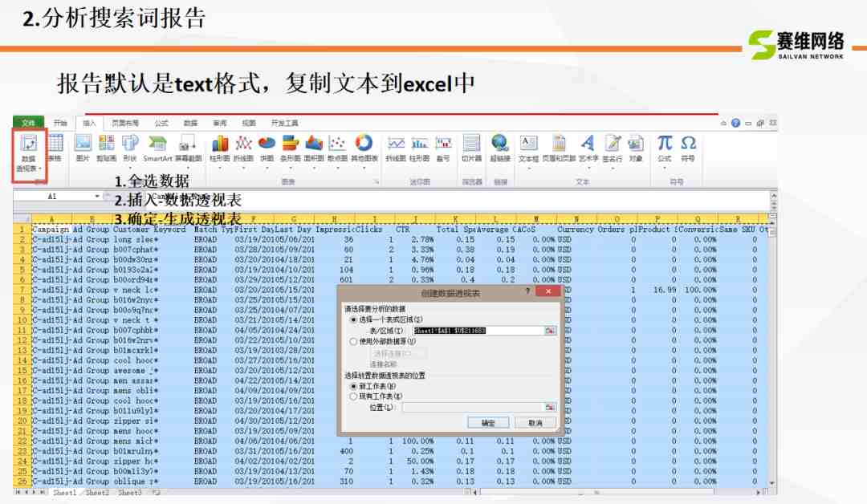Choose 新工作表 radio option
This screenshot has width=867, height=504.
[x=354, y=386]
